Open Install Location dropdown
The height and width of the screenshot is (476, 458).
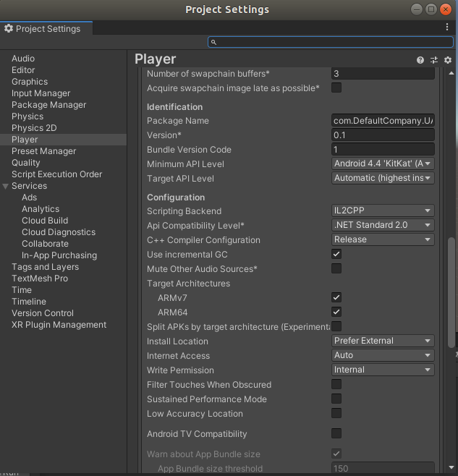383,341
